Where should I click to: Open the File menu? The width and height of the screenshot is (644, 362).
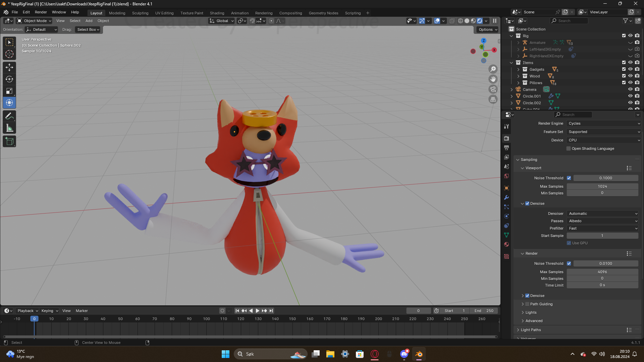[x=15, y=12]
